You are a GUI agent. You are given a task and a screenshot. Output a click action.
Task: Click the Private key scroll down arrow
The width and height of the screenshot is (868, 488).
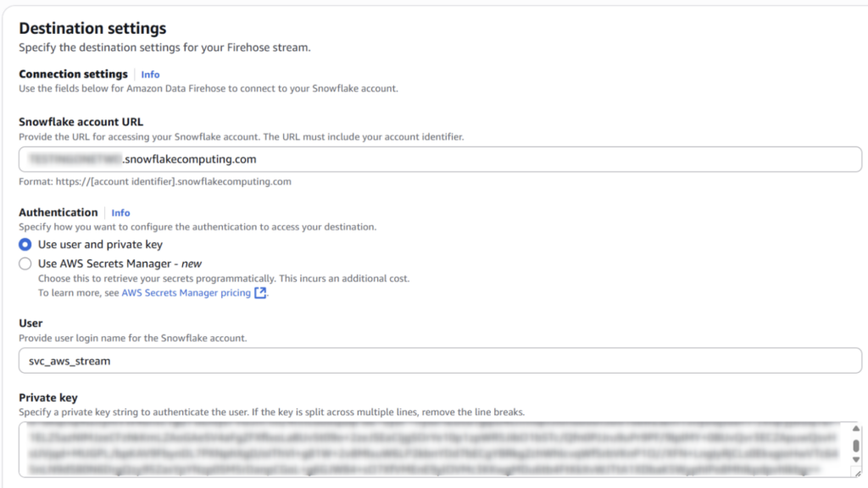click(856, 460)
